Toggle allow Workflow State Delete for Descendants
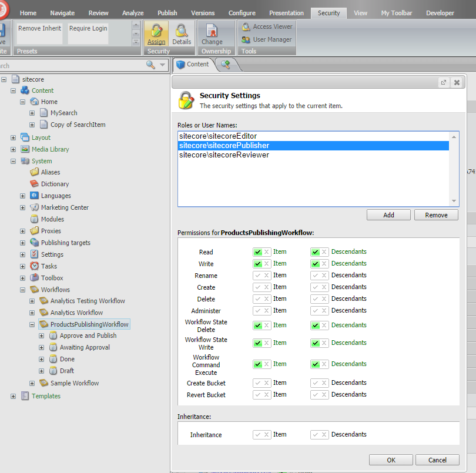The image size is (476, 473). tap(316, 326)
